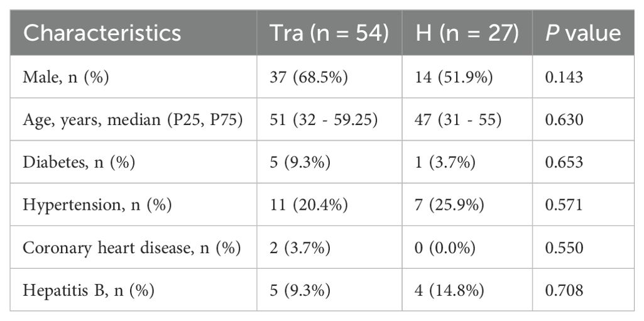Screen dimensions: 644x321
Task: Click the P value 0.143 cell
Action: pos(565,77)
